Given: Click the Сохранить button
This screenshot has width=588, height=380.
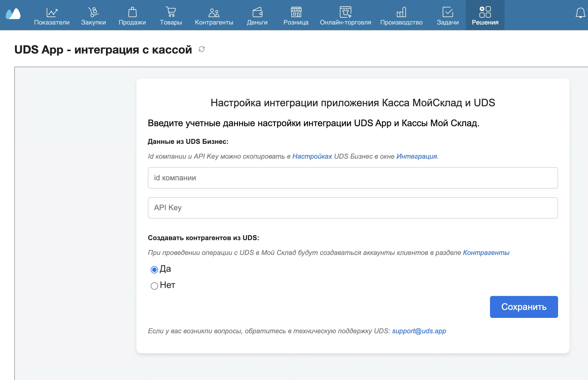Looking at the screenshot, I should click(x=524, y=307).
